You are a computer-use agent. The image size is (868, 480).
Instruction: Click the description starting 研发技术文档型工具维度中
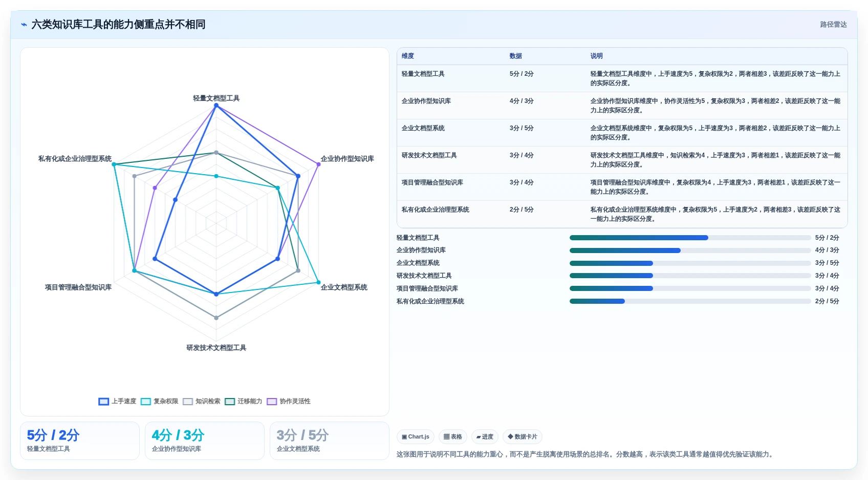coord(715,160)
